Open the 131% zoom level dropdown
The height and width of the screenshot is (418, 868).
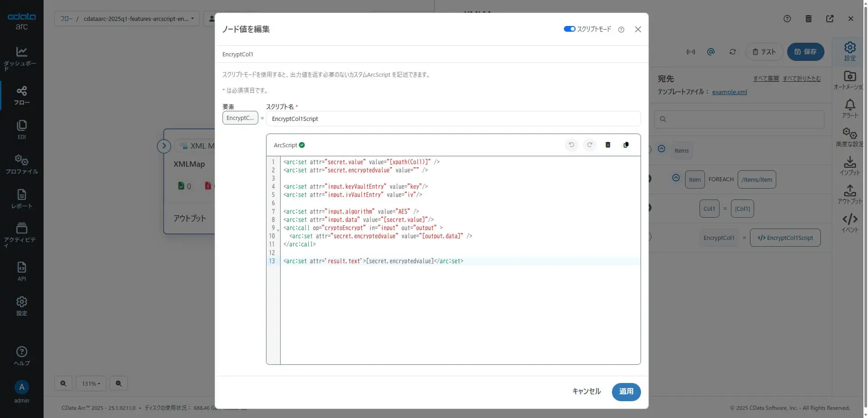coord(91,383)
